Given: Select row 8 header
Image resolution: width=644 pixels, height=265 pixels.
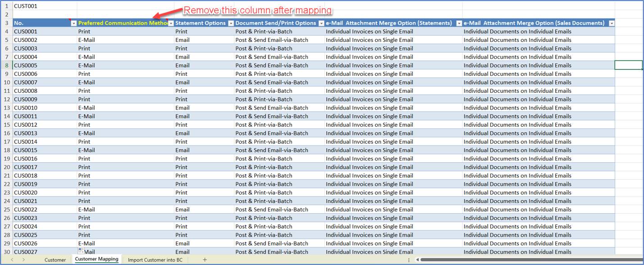Looking at the screenshot, I should coord(6,65).
